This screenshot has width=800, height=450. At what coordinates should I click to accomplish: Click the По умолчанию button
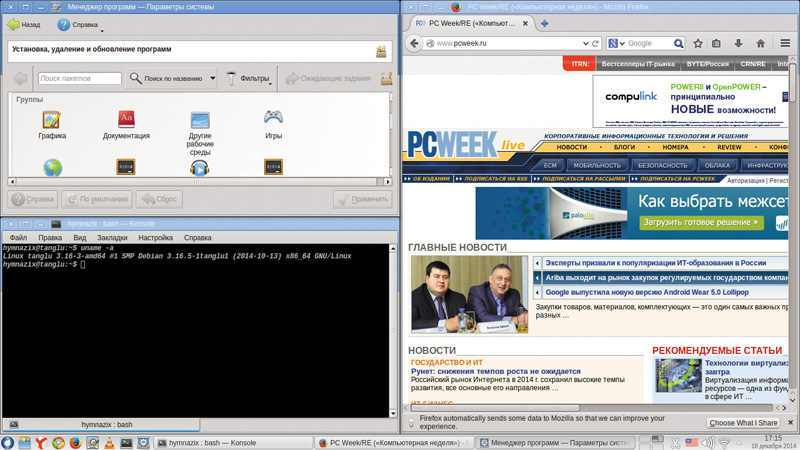97,199
